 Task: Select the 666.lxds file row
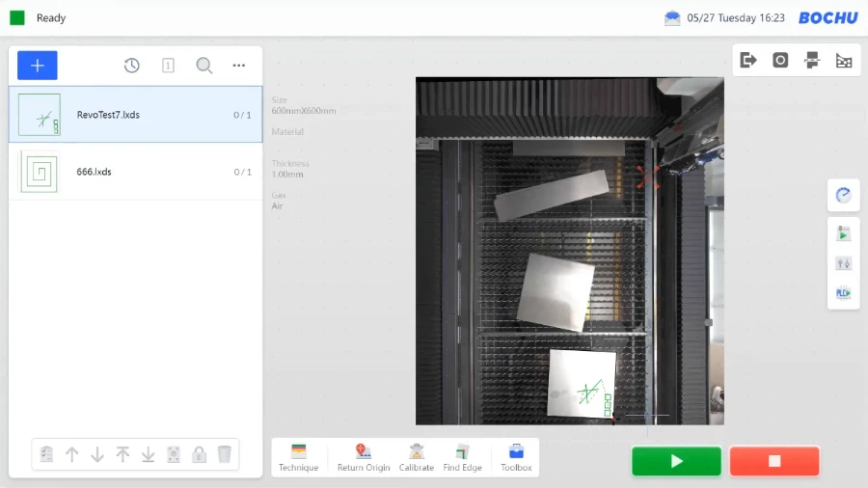click(x=136, y=172)
